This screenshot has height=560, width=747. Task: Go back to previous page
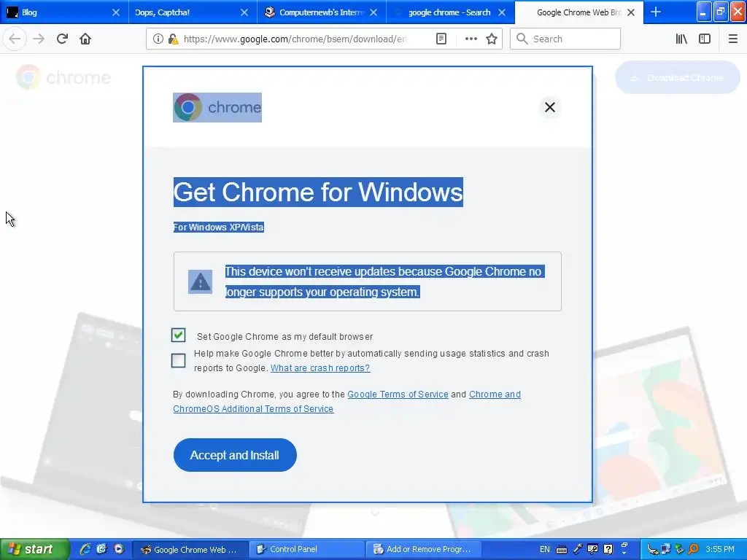[x=15, y=39]
